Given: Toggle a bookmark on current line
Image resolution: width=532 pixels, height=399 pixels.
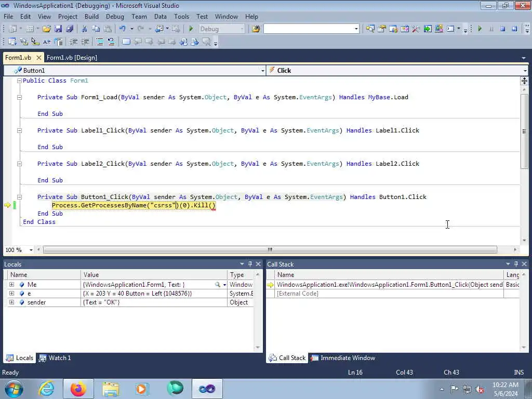Looking at the screenshot, I should pyautogui.click(x=126, y=42).
